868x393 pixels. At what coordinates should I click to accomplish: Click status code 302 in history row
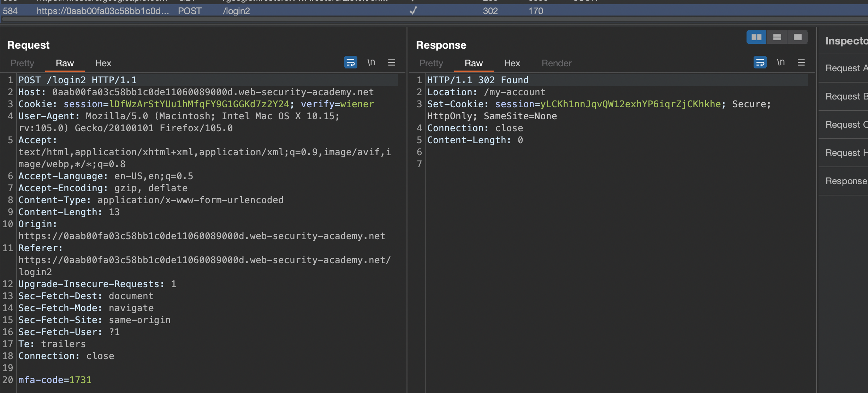(490, 11)
